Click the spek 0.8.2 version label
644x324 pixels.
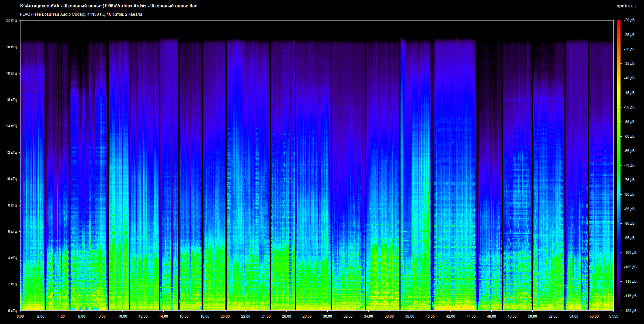coord(626,6)
